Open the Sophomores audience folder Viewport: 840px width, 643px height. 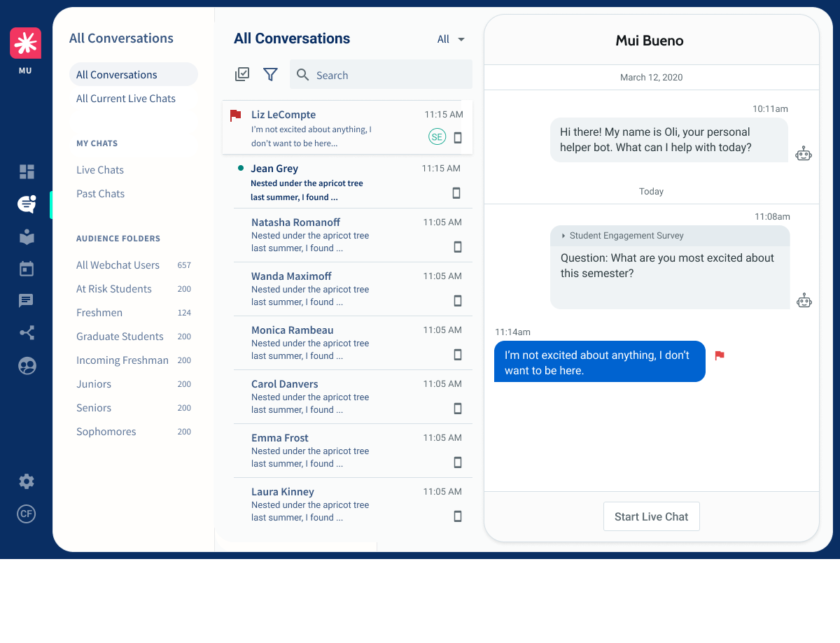[x=133, y=432]
